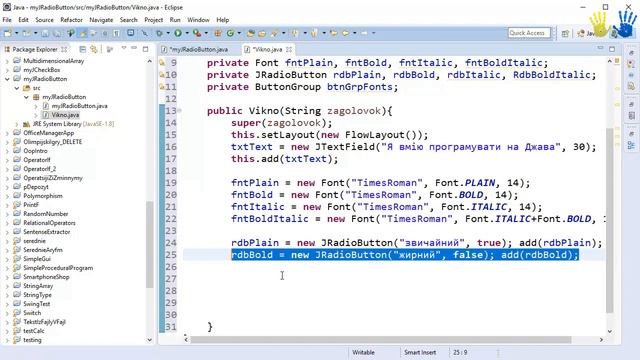This screenshot has height=360, width=640.
Task: Open the Navigate menu
Action: pos(101,20)
